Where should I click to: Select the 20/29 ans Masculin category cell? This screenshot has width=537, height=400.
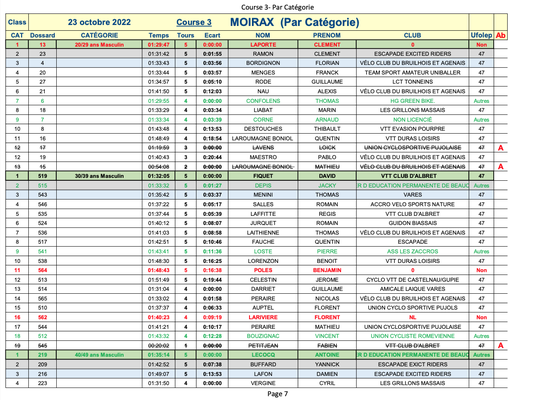click(99, 45)
